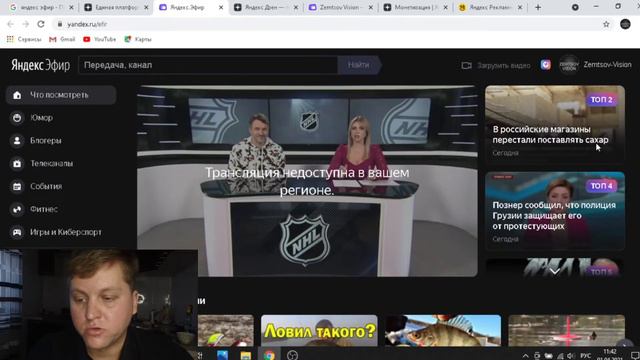Click the browser back arrow
The height and width of the screenshot is (360, 640).
[x=10, y=24]
